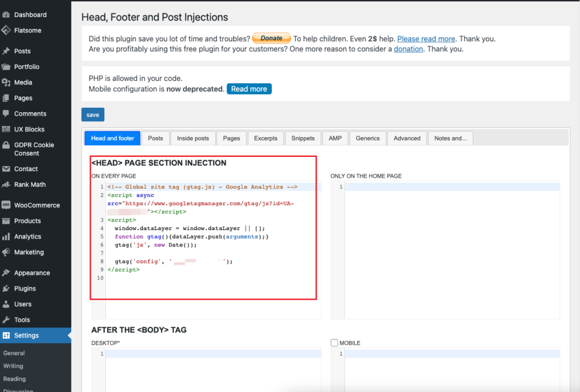Click the Contact envelope icon
The height and width of the screenshot is (392, 580).
(6, 169)
